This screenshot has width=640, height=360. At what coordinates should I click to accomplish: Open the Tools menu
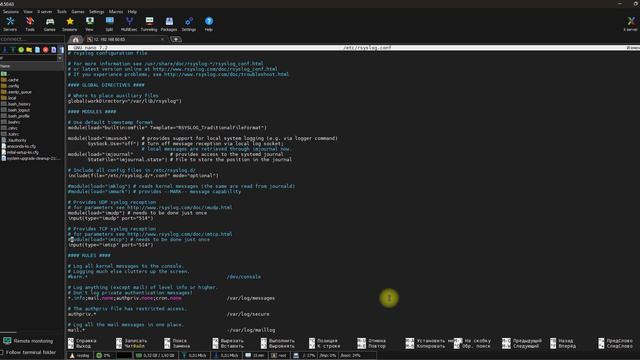pyautogui.click(x=62, y=12)
